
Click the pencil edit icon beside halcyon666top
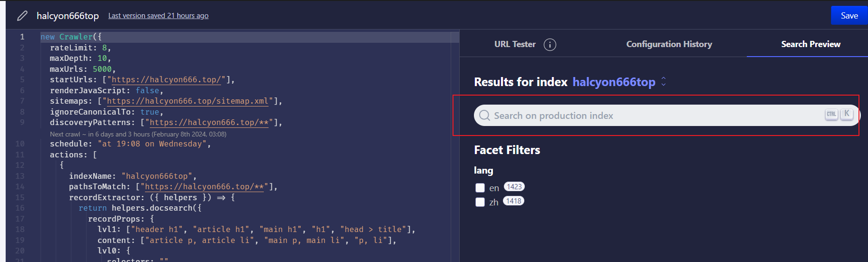(22, 16)
